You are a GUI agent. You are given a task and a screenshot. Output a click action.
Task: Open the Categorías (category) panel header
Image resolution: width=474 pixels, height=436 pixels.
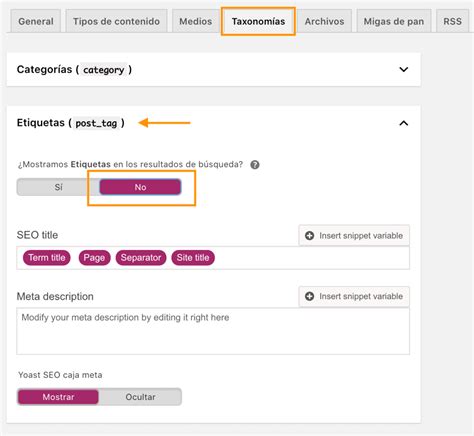(x=213, y=69)
